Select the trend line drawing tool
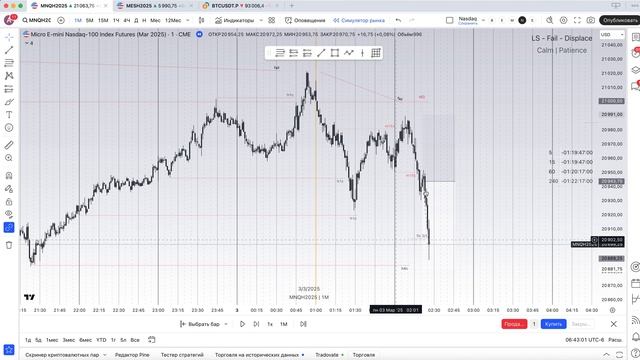This screenshot has height=360, width=640. point(9,50)
